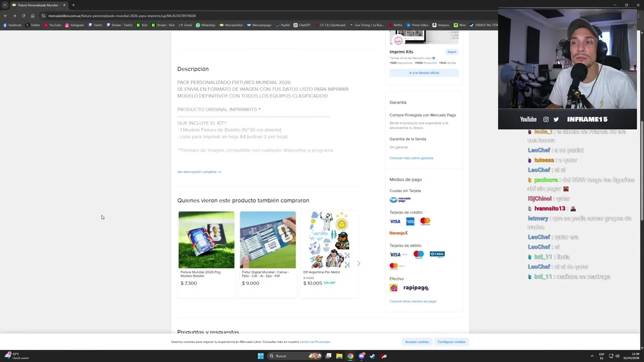This screenshot has height=362, width=644.
Task: Follow Imprimi Kits with Seguir button
Action: click(x=452, y=52)
